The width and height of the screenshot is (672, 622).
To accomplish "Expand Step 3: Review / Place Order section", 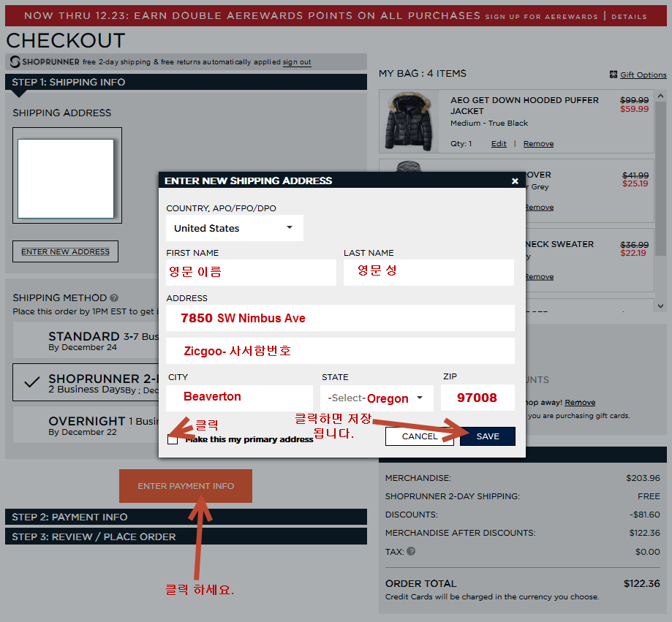I will 186,536.
